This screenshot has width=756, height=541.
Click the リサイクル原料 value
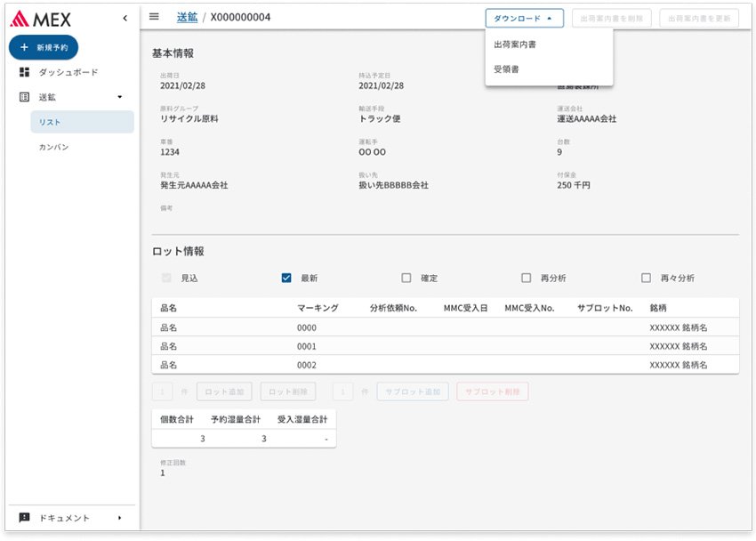click(189, 118)
